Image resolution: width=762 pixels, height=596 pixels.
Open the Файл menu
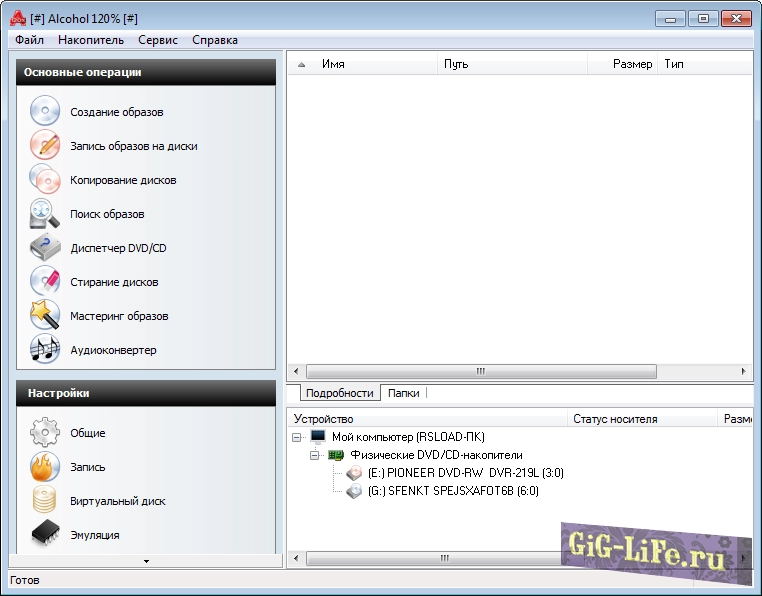coord(30,40)
